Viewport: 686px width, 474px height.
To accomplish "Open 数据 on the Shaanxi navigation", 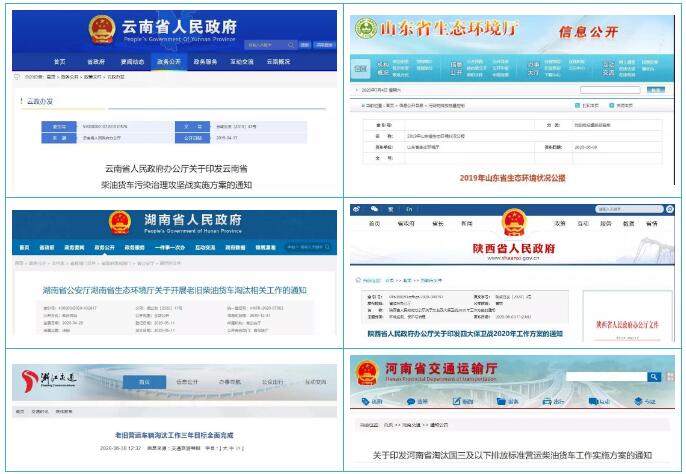I will (629, 223).
